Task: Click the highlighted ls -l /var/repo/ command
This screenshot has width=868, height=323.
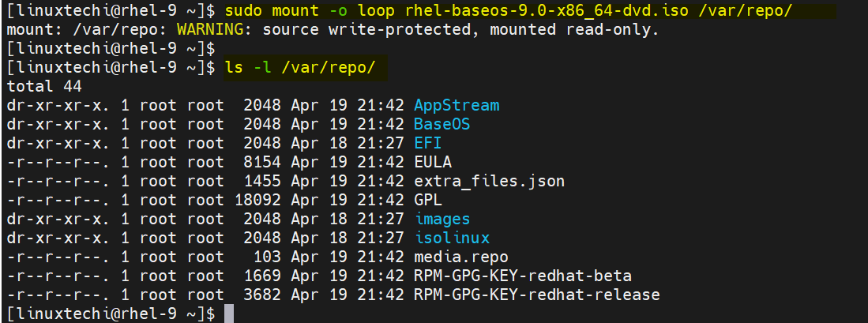Action: (300, 67)
